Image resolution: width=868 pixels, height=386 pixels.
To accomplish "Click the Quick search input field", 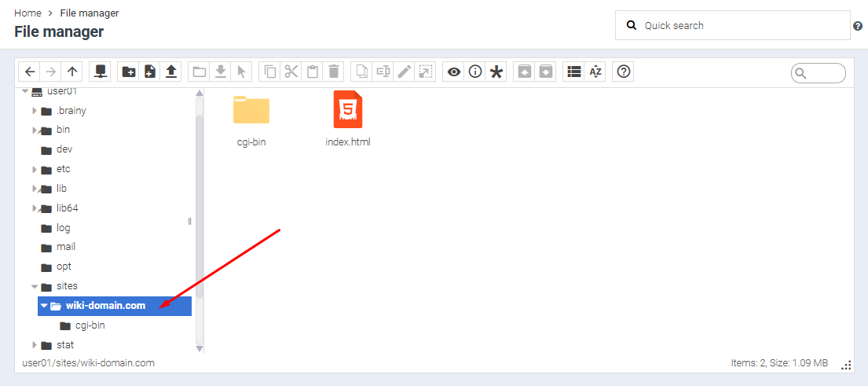I will coord(732,25).
